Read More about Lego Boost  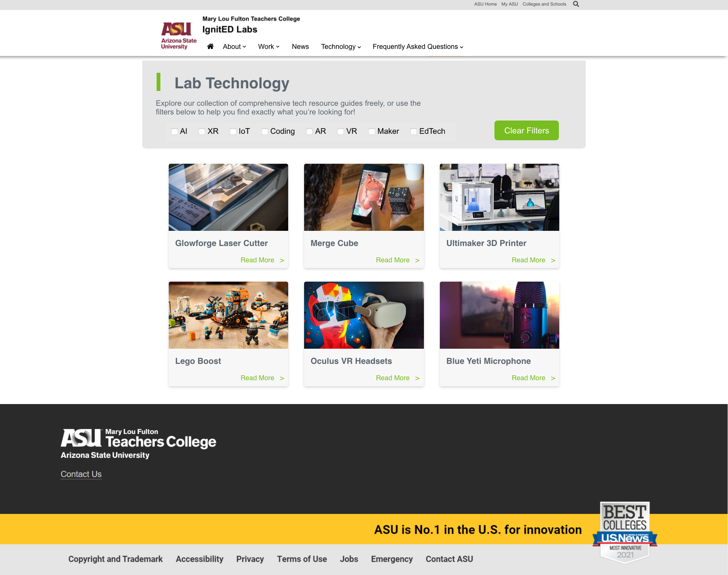[x=262, y=378]
